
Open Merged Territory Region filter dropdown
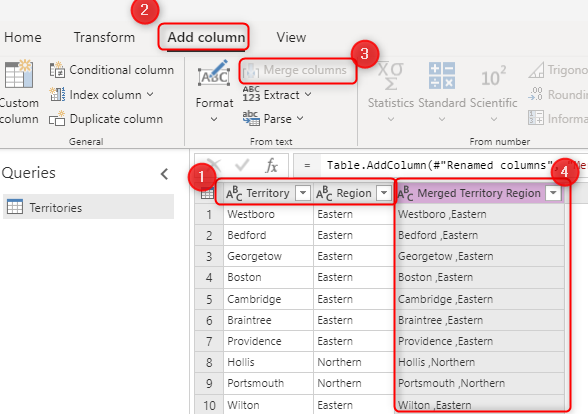coord(553,193)
